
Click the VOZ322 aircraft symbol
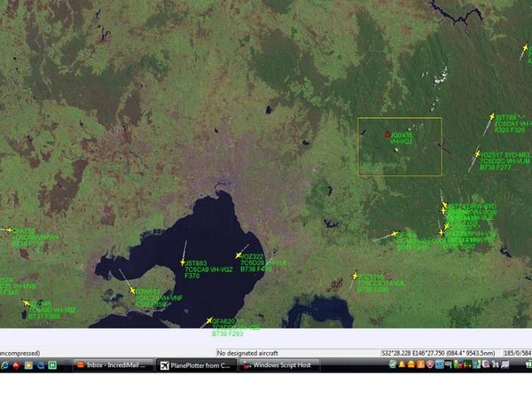point(239,257)
